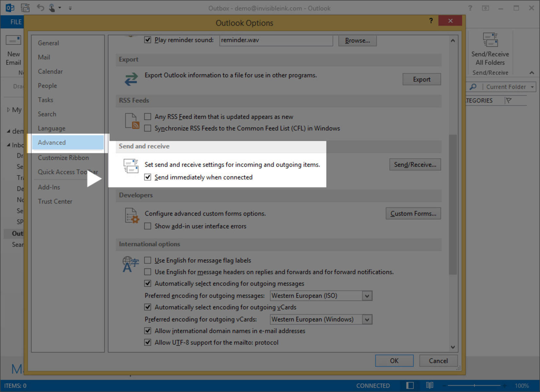
Task: Toggle Automatically select encoding for outgoing vCards
Action: [148, 307]
